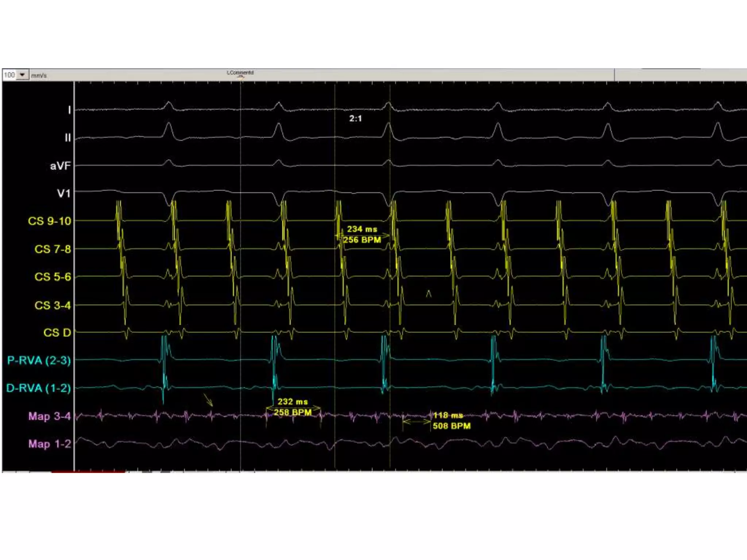Screen dimensions: 747x560
Task: Select the CS 5-6 channel label
Action: (53, 277)
